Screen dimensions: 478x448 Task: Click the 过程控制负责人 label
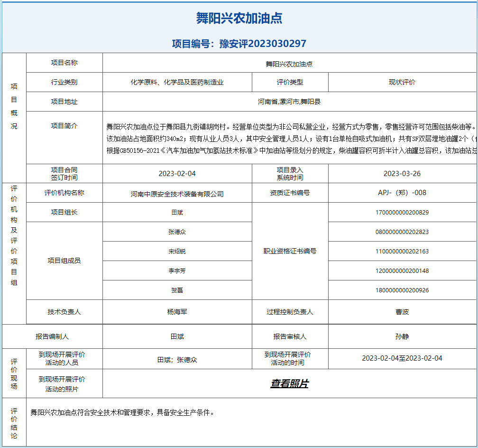[290, 312]
